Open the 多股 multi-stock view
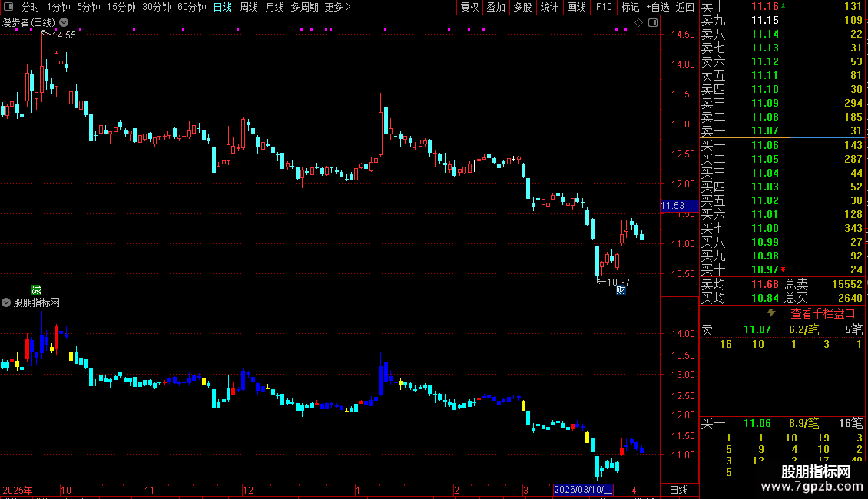The image size is (868, 499). click(x=522, y=7)
